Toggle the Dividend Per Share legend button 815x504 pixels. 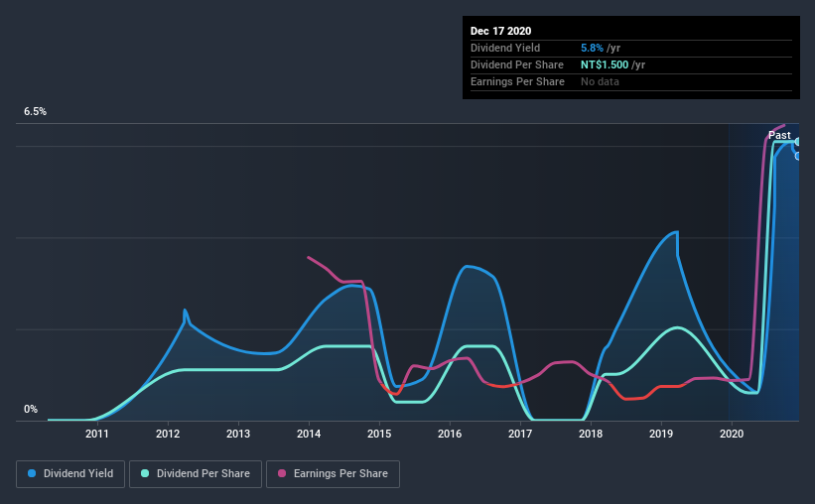tap(196, 474)
